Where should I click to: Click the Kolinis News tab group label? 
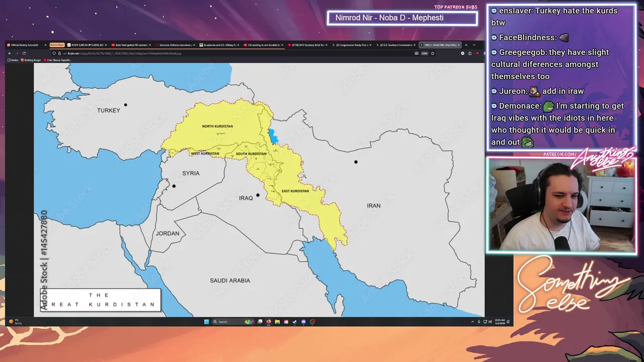coord(57,45)
